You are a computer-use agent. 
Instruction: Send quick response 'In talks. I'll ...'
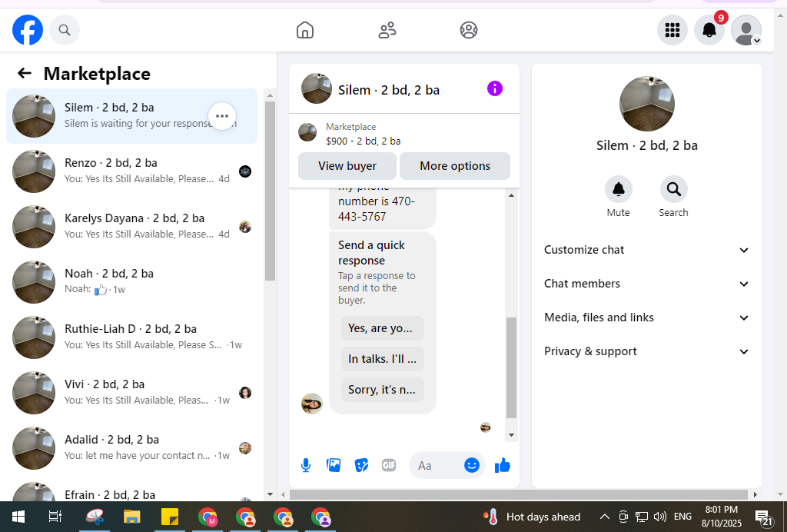pos(383,359)
